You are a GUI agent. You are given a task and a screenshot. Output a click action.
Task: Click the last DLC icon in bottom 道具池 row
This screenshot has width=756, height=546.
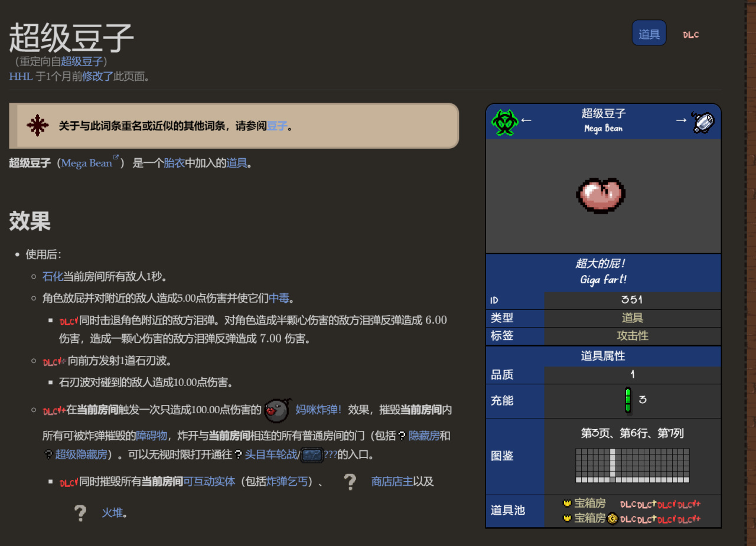[689, 519]
